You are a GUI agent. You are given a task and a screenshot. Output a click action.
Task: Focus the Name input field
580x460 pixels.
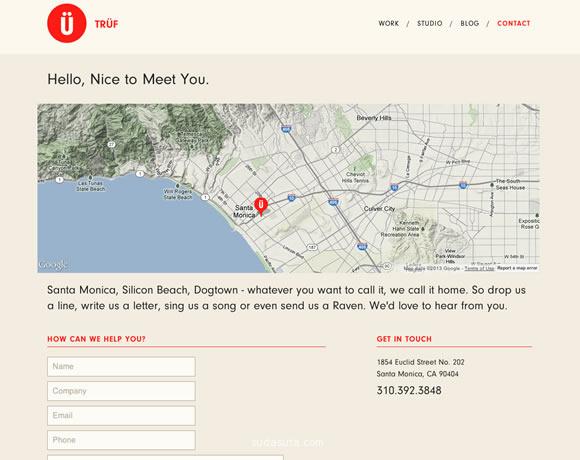[x=121, y=366]
